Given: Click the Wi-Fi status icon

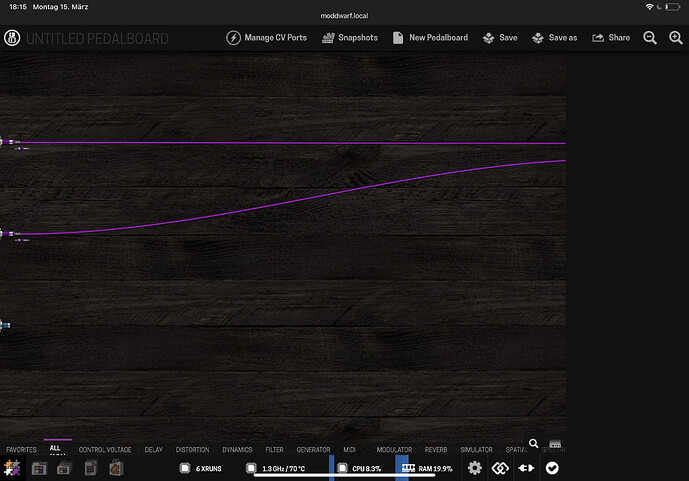Looking at the screenshot, I should [649, 7].
